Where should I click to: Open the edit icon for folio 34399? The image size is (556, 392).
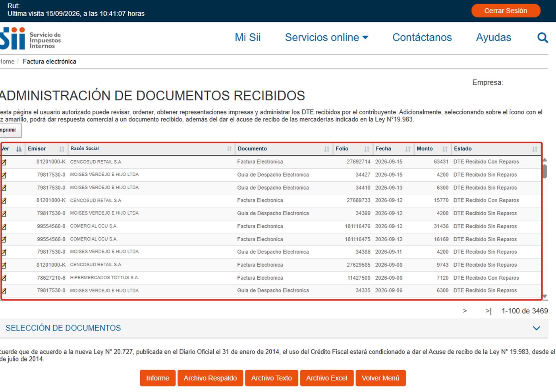tap(4, 214)
